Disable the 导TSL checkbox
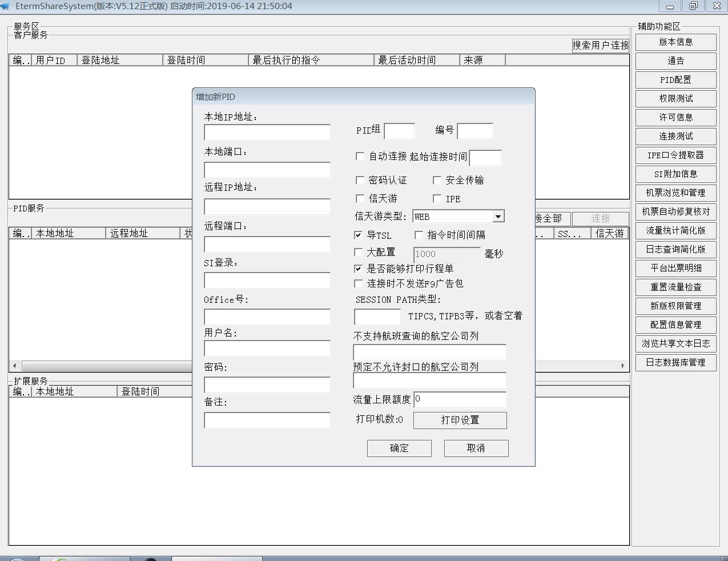 358,235
